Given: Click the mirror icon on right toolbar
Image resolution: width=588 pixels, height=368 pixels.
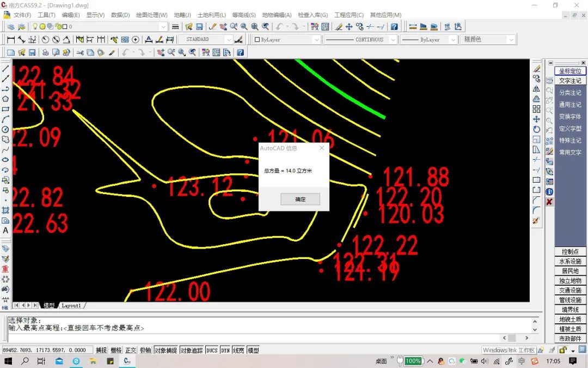Looking at the screenshot, I should tap(537, 89).
